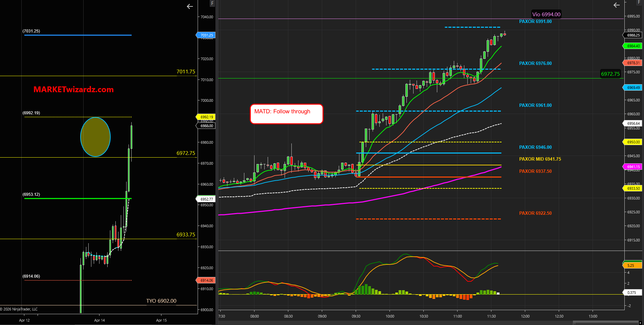Screen dimensions: 644x325
Task: Click the blue 6969.49 axis marker
Action: point(633,88)
